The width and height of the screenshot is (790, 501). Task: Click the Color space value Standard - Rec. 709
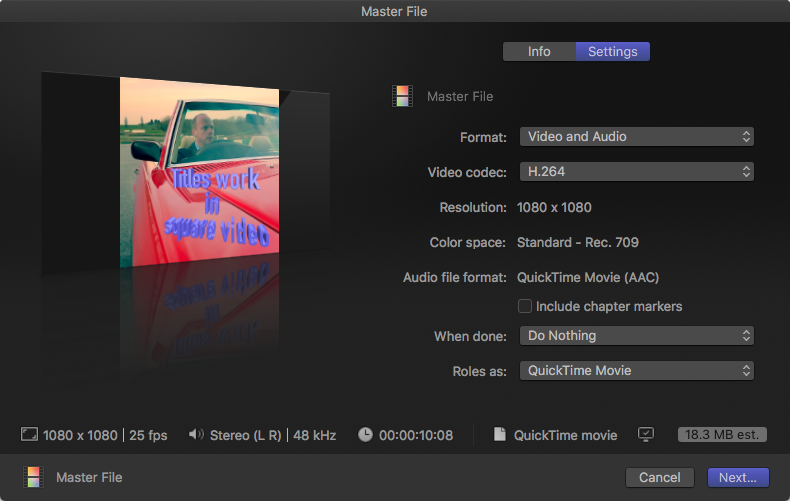point(578,242)
